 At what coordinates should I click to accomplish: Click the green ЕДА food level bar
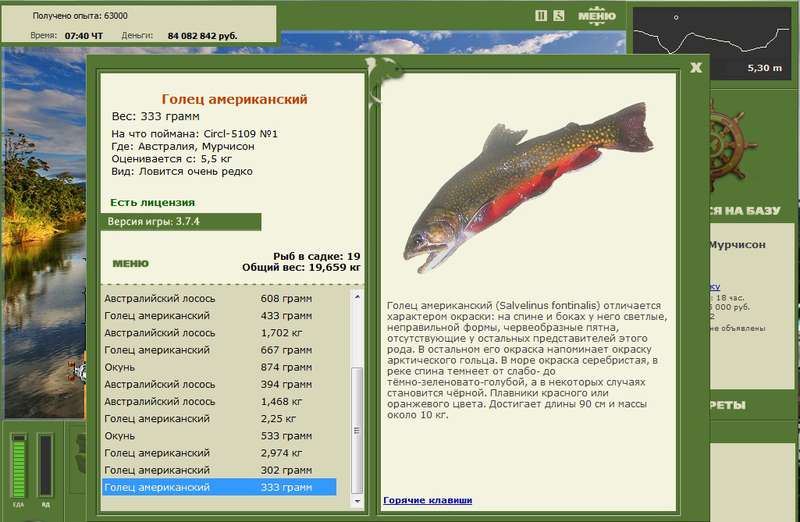point(18,465)
